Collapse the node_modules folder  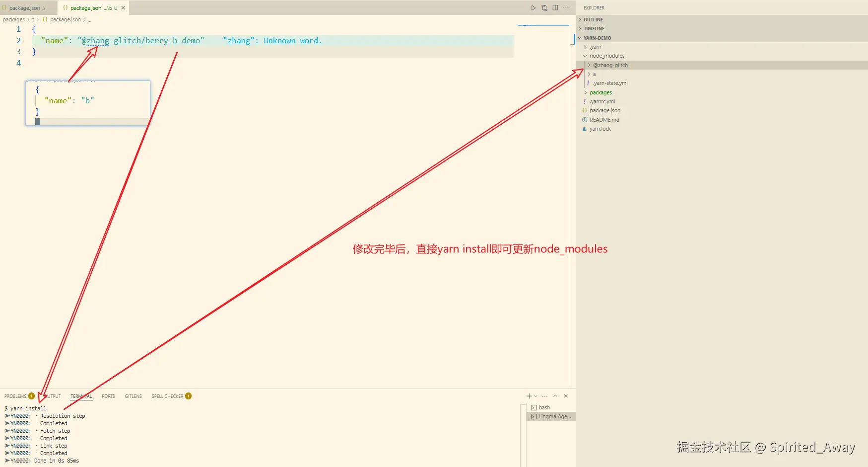click(x=607, y=56)
